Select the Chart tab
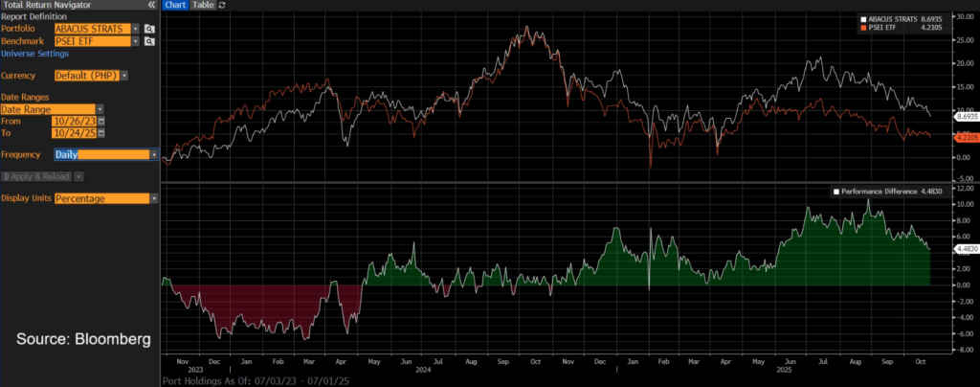980x387 pixels. (x=174, y=5)
